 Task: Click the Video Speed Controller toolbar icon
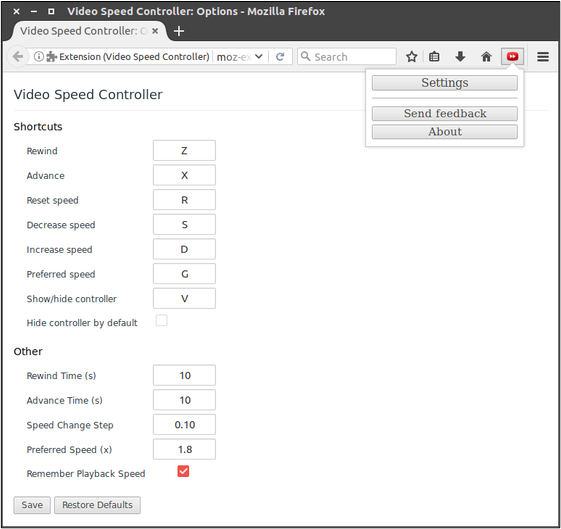(512, 57)
